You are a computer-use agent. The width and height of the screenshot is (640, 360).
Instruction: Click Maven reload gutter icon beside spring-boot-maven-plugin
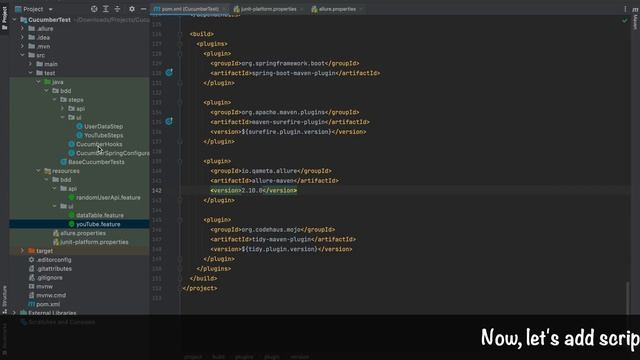(169, 73)
